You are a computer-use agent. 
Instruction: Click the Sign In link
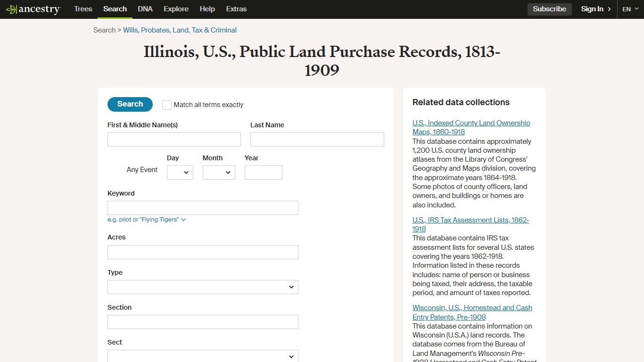pos(596,9)
